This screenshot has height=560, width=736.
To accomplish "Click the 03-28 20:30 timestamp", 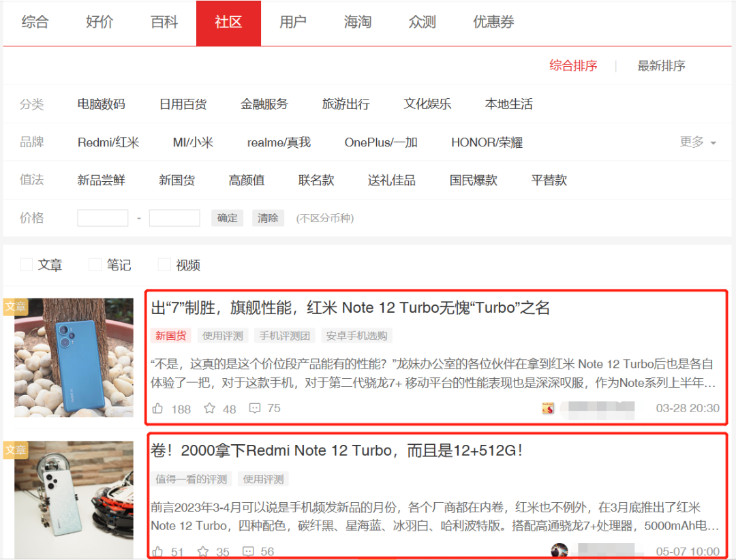I will pyautogui.click(x=688, y=408).
